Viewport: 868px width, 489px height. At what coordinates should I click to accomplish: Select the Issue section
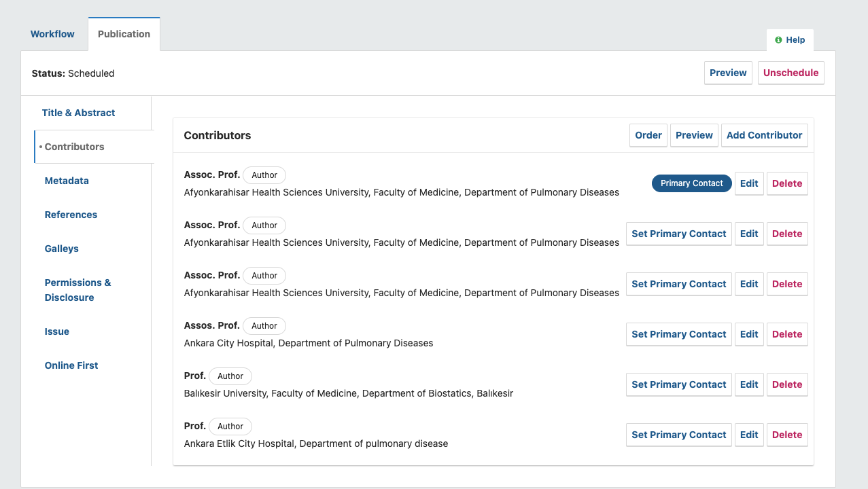(x=57, y=331)
